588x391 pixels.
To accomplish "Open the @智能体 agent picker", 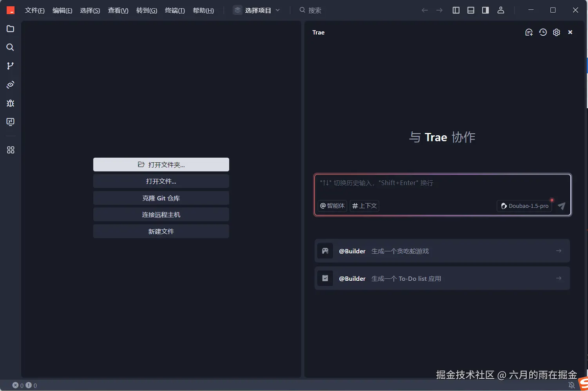I will click(332, 206).
